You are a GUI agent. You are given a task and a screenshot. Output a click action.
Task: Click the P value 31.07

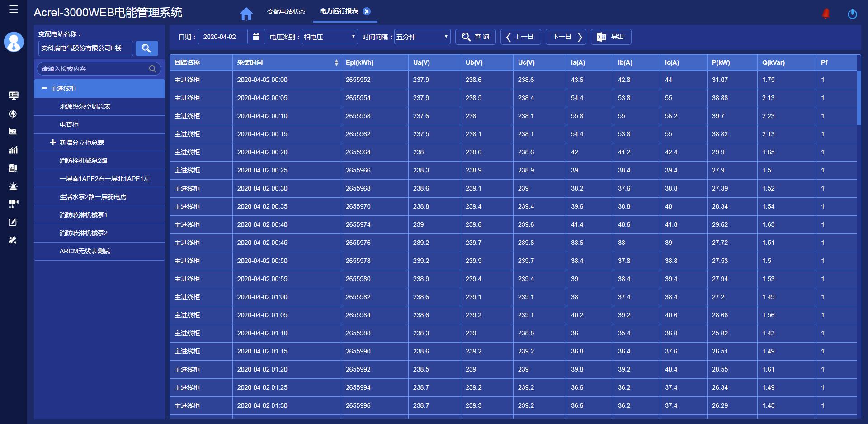tap(720, 80)
